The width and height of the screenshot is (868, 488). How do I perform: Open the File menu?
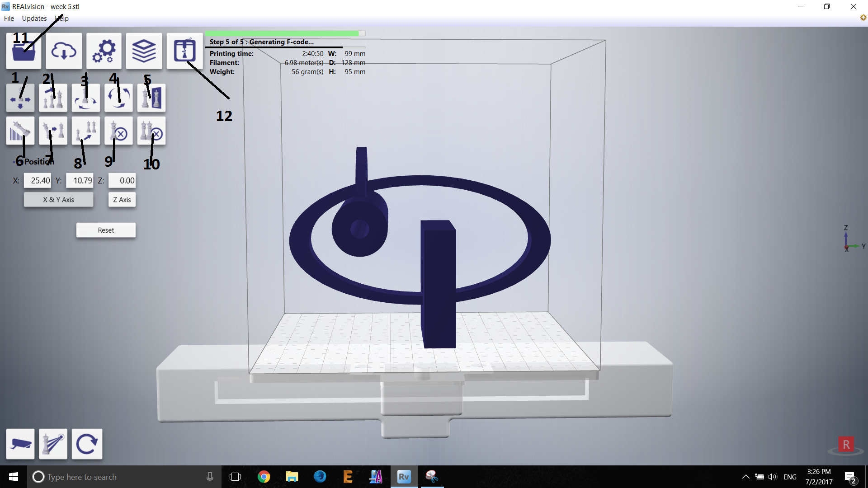pyautogui.click(x=9, y=19)
